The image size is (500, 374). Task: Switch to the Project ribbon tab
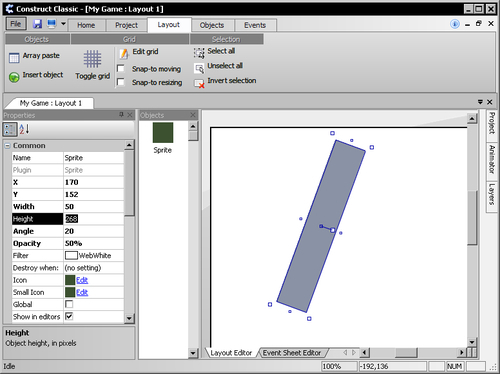click(x=126, y=25)
